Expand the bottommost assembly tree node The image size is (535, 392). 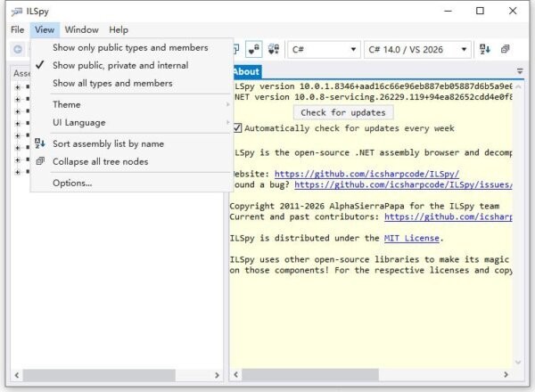tap(18, 172)
